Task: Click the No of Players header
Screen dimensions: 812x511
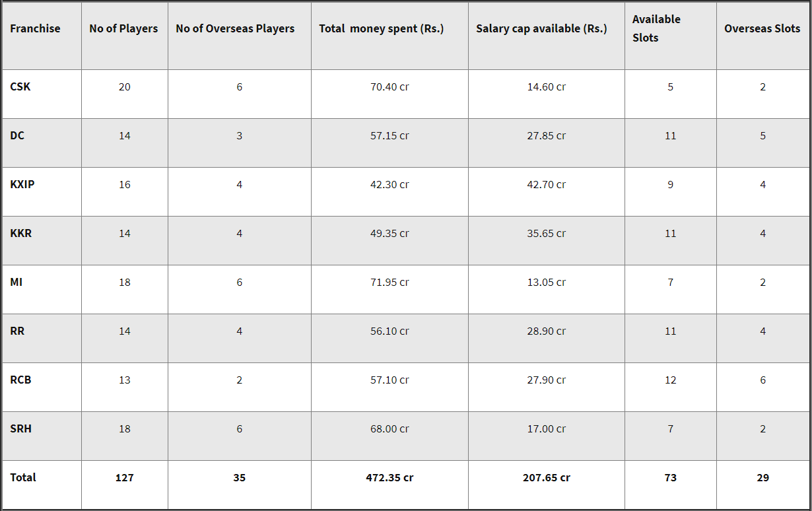Action: click(x=123, y=28)
